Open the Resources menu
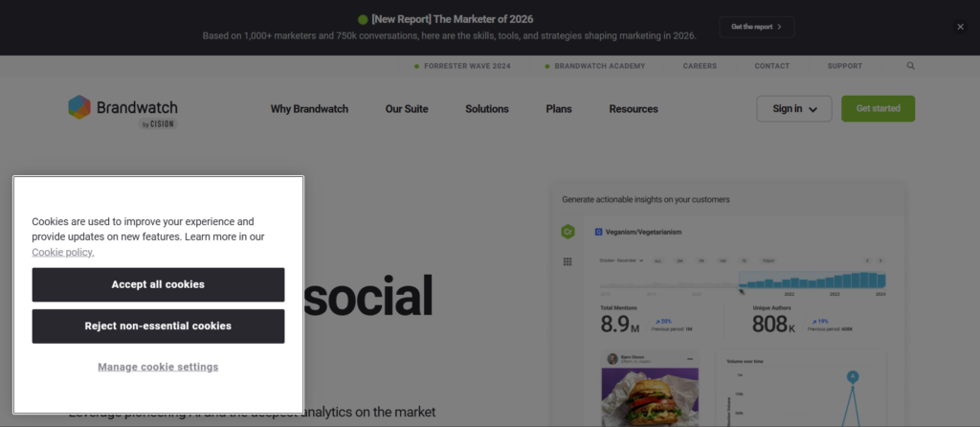The image size is (980, 427). coord(634,109)
